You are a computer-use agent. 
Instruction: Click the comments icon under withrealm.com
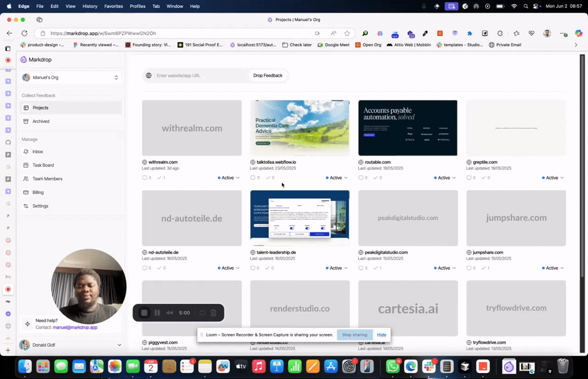click(144, 177)
